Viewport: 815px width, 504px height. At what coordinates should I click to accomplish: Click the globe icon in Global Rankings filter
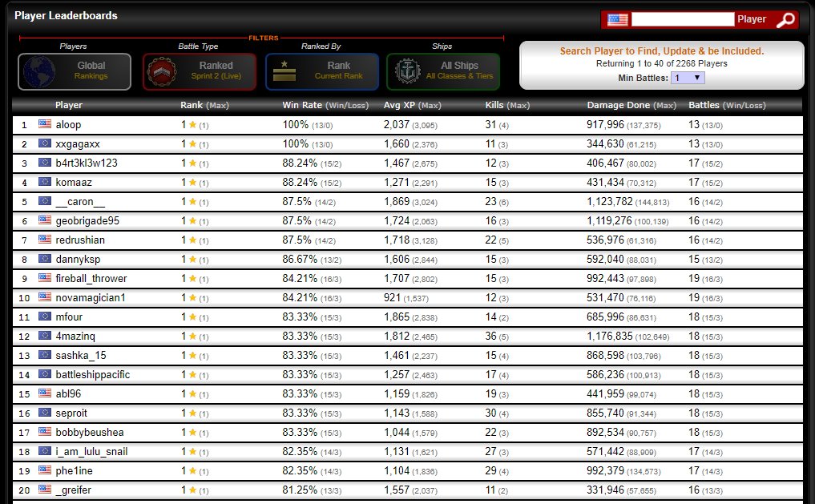39,71
